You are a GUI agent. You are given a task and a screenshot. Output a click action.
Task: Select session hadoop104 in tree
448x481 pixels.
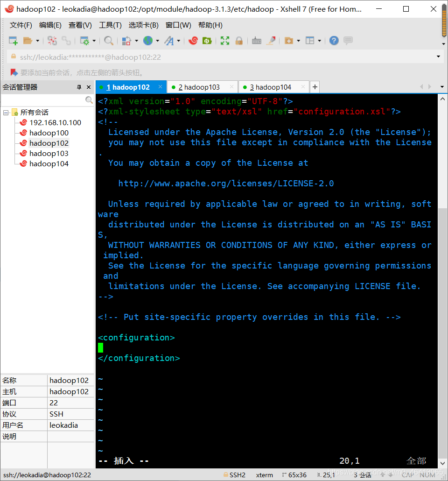(x=49, y=163)
